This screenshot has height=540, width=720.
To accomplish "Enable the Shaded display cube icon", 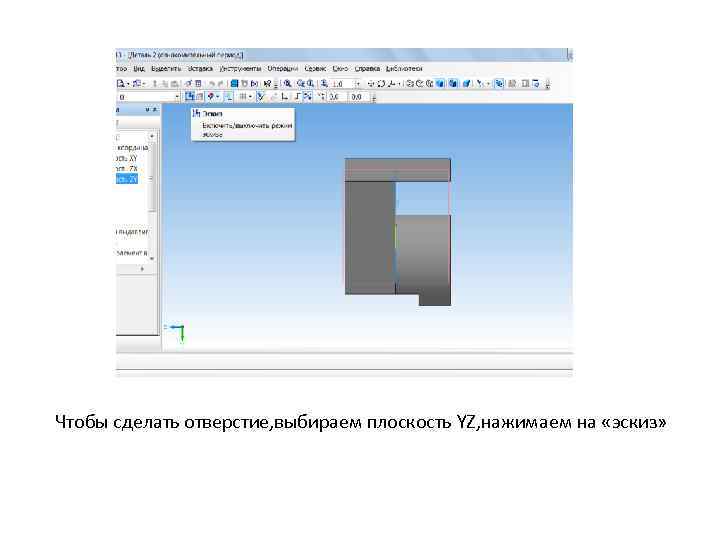I will 440,84.
